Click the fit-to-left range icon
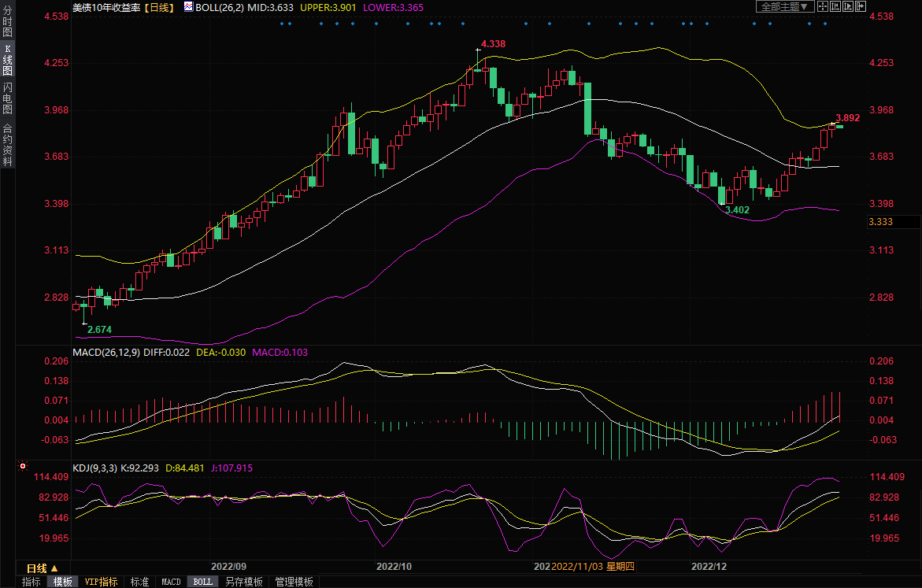The image size is (922, 588). pyautogui.click(x=835, y=7)
